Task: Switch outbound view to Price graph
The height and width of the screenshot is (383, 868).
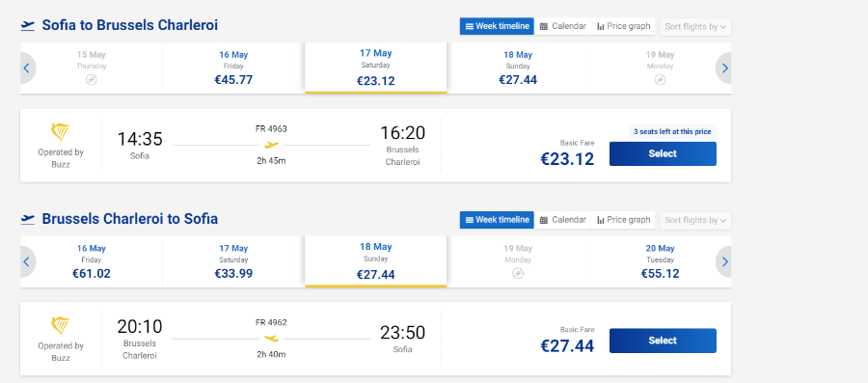Action: tap(623, 26)
